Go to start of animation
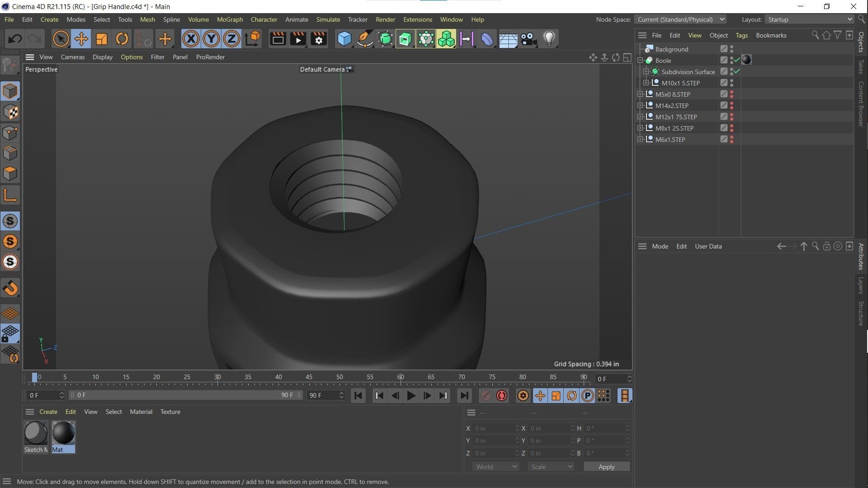Screen dimensions: 868x488 [358, 396]
